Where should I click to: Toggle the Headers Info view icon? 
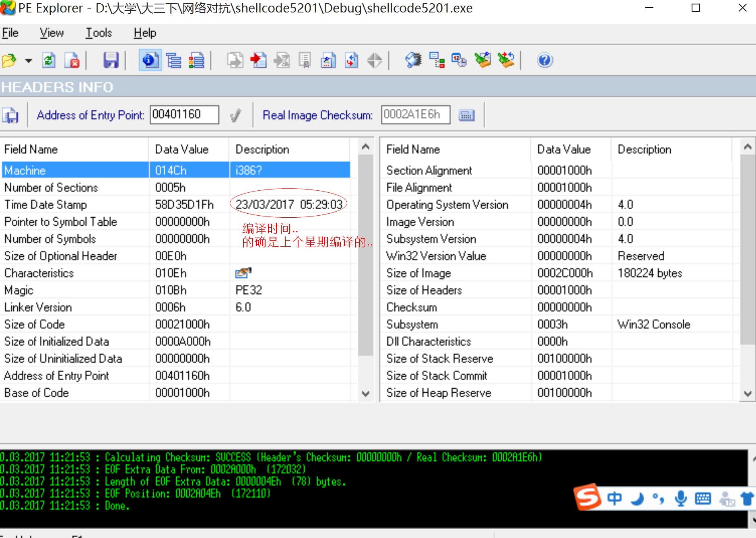click(150, 60)
